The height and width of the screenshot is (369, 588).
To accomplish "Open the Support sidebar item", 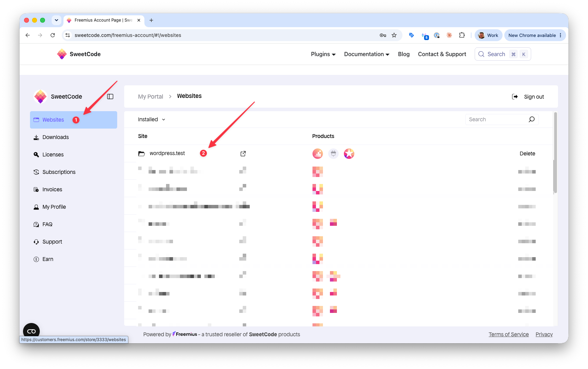I will 73,242.
